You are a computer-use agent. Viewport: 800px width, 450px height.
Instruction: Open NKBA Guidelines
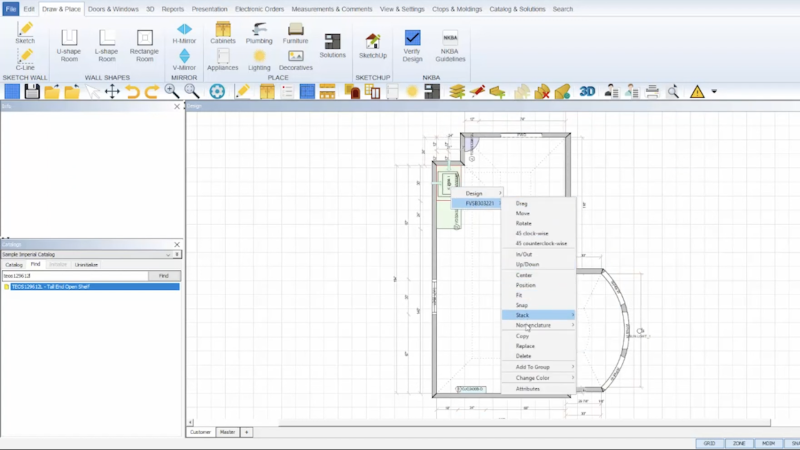450,46
